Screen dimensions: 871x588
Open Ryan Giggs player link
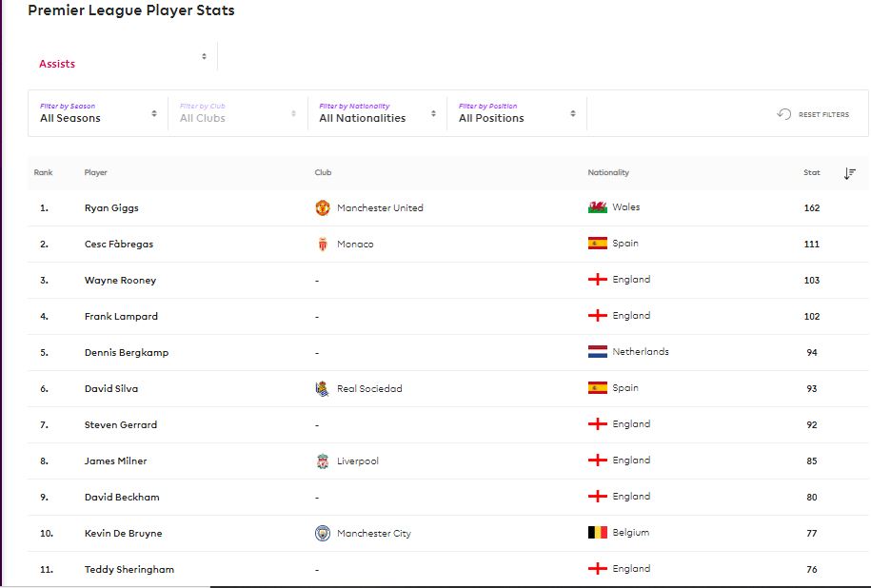pyautogui.click(x=111, y=207)
